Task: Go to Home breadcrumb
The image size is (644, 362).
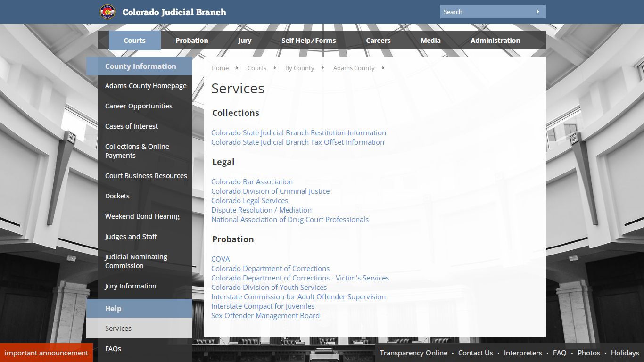Action: (x=220, y=68)
